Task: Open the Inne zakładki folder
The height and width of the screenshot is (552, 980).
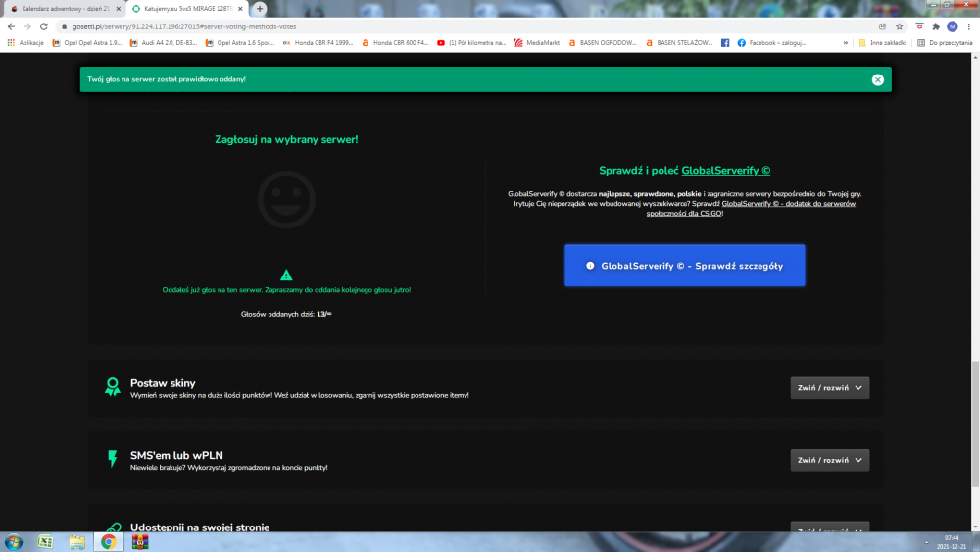Action: pyautogui.click(x=882, y=43)
